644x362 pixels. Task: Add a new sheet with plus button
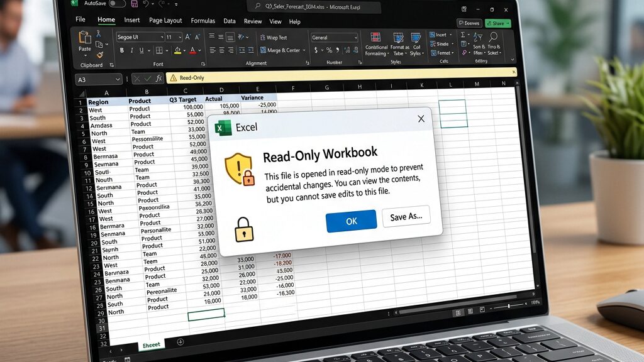point(180,341)
